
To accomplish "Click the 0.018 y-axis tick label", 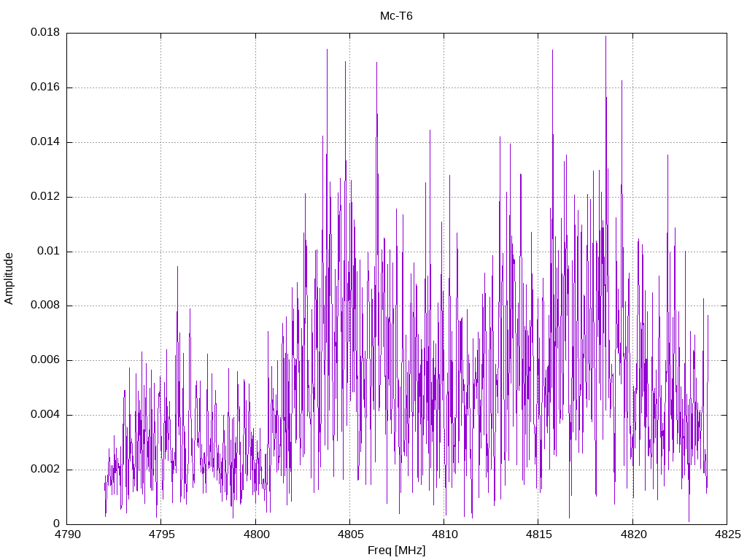I will [45, 32].
